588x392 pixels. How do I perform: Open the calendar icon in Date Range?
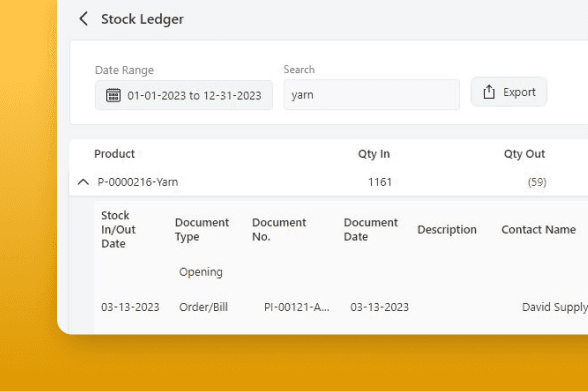(x=113, y=95)
